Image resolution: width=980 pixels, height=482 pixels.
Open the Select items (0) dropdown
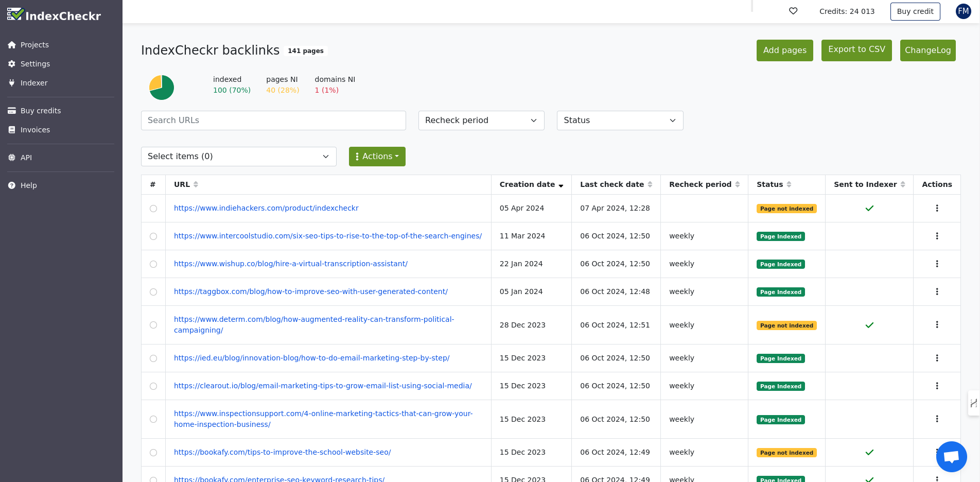[x=239, y=157]
